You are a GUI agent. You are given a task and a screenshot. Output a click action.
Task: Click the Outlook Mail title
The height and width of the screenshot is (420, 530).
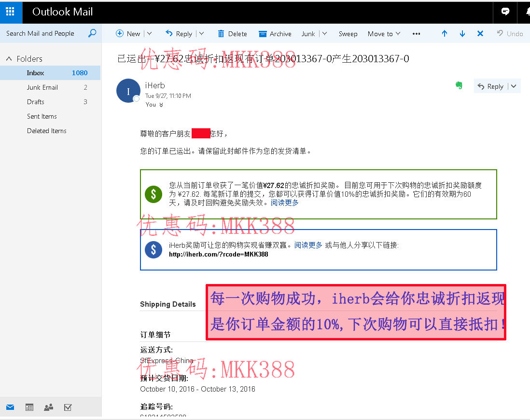63,12
